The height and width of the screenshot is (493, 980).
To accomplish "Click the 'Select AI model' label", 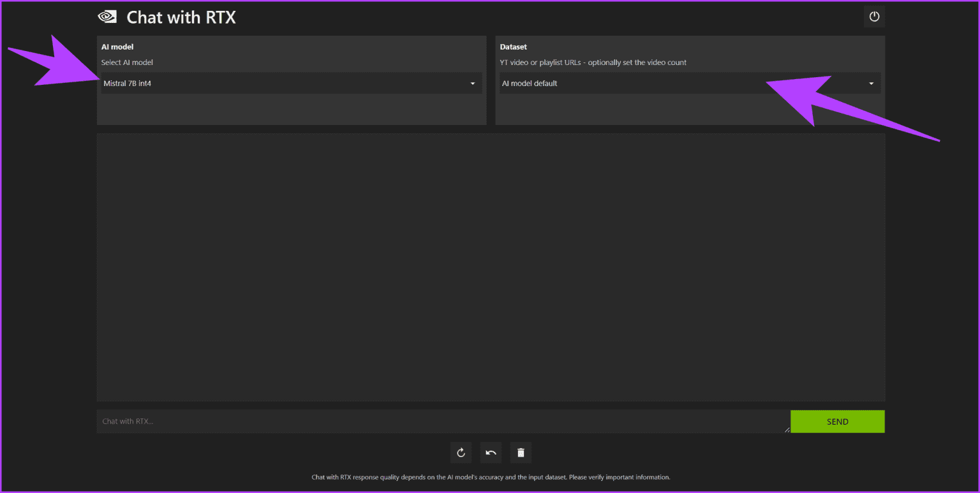I will coord(127,63).
